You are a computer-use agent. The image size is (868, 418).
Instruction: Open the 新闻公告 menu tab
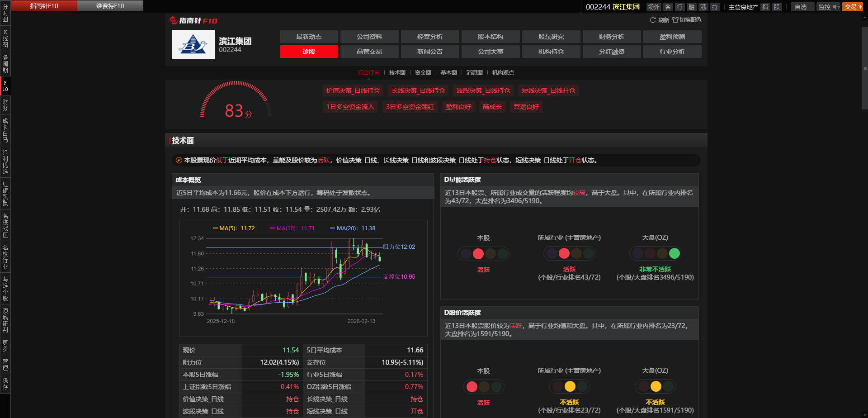430,52
